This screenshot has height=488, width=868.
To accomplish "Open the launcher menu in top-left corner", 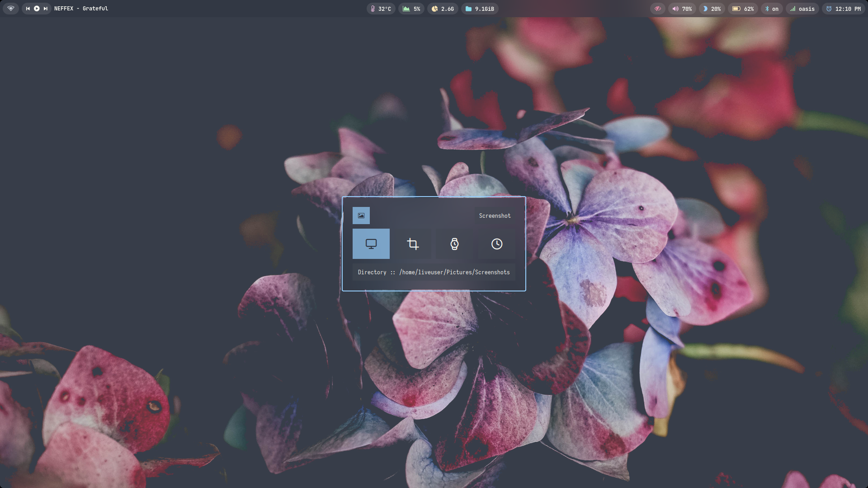I will [11, 9].
